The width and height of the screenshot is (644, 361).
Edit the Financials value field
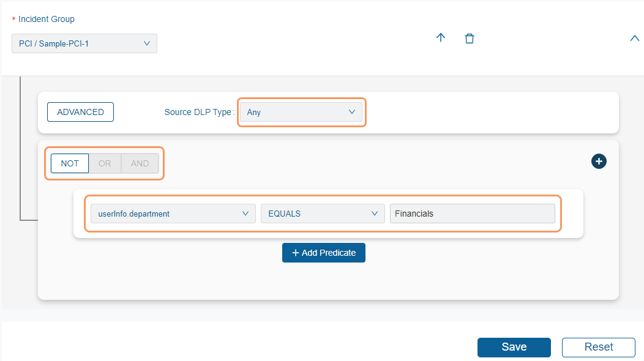[473, 213]
